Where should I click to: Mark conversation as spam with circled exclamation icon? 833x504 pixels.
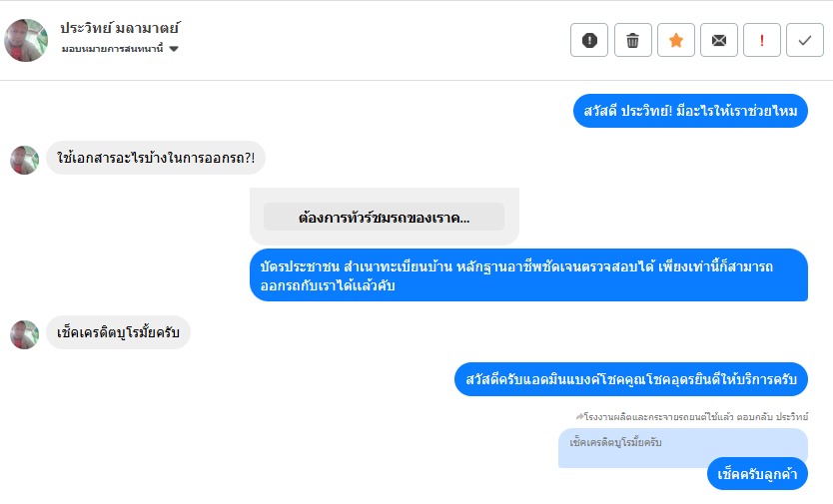(x=589, y=40)
